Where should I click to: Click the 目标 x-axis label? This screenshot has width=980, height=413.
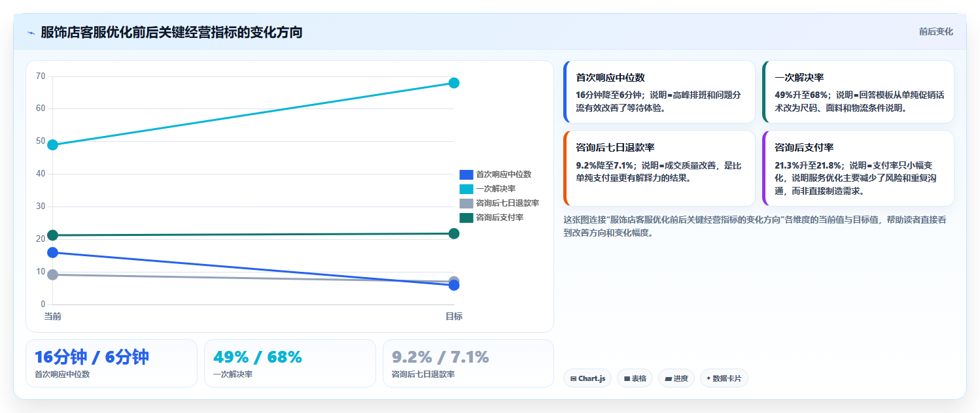pyautogui.click(x=454, y=316)
